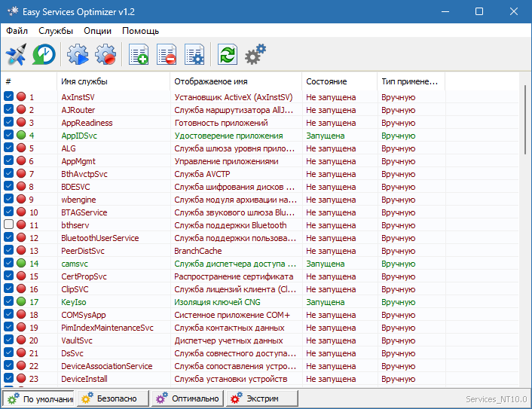Screen dimensions: 532x409
Task: Select the Безопасно preset button
Action: [x=113, y=398]
